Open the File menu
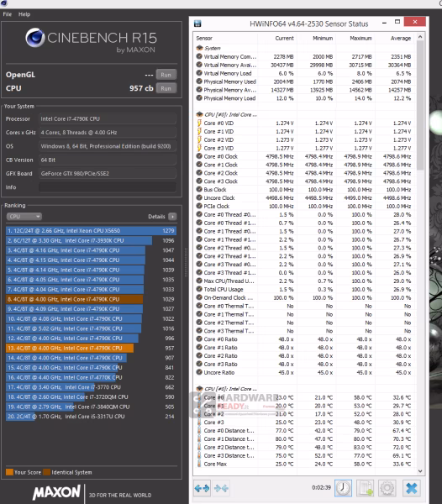Image resolution: width=442 pixels, height=504 pixels. (x=8, y=14)
